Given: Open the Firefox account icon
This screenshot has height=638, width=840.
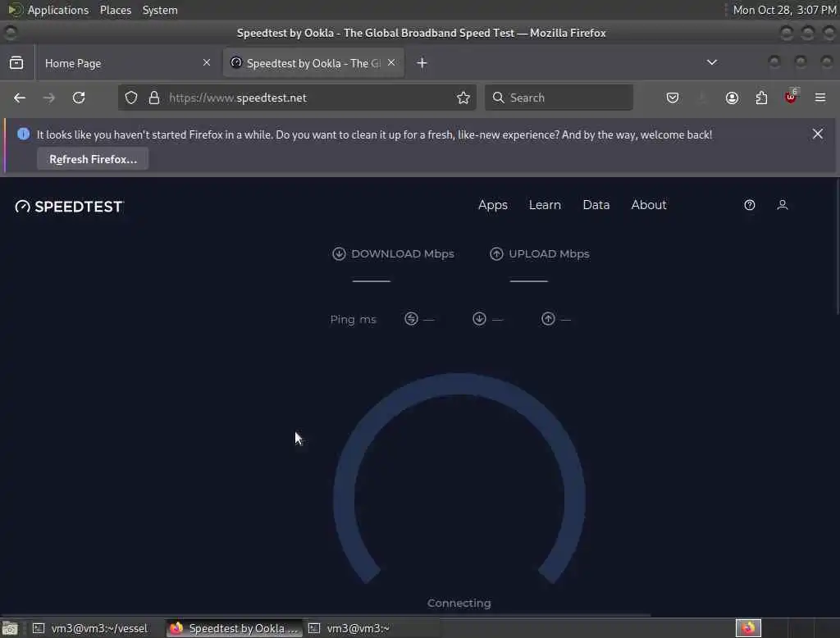Looking at the screenshot, I should (732, 98).
